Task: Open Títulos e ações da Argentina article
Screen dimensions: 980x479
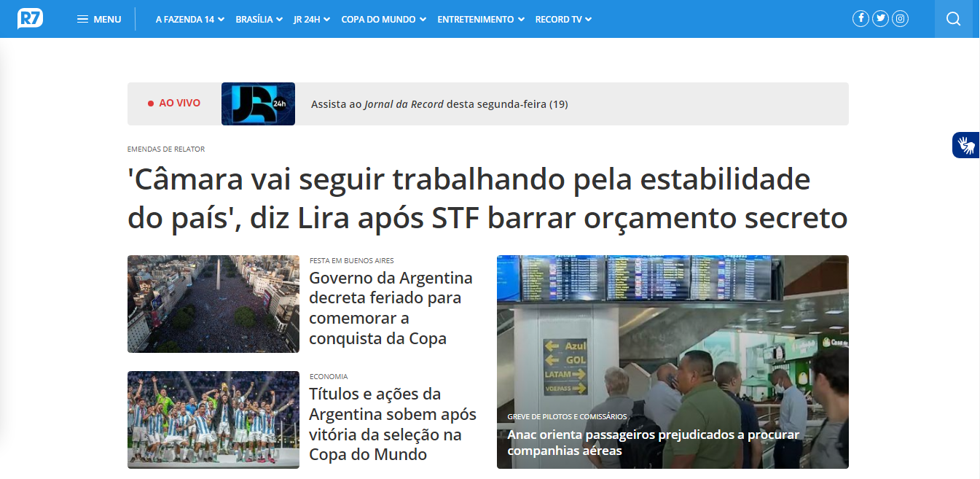Action: tap(393, 424)
